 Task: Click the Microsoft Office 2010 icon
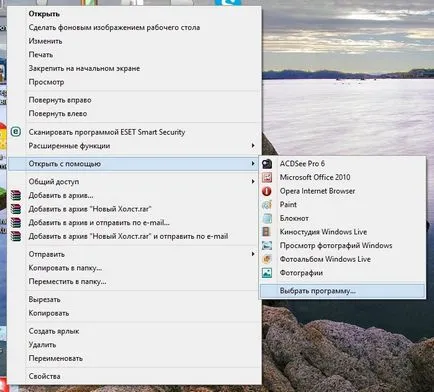[267, 177]
